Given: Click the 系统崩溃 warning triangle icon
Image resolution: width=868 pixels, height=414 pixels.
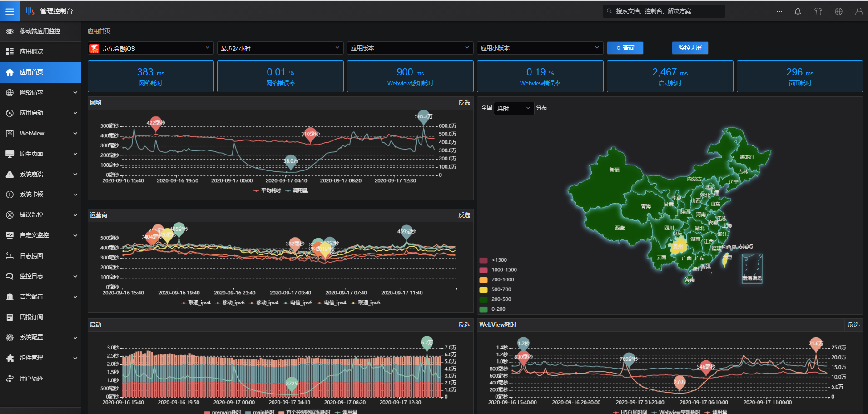Looking at the screenshot, I should click(10, 175).
